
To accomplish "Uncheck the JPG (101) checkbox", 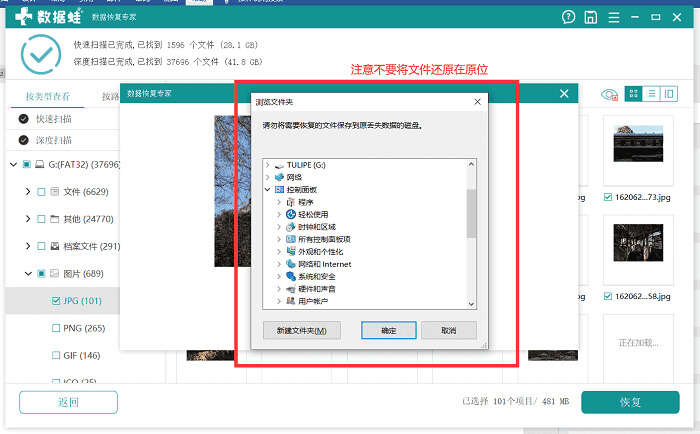I will click(56, 301).
